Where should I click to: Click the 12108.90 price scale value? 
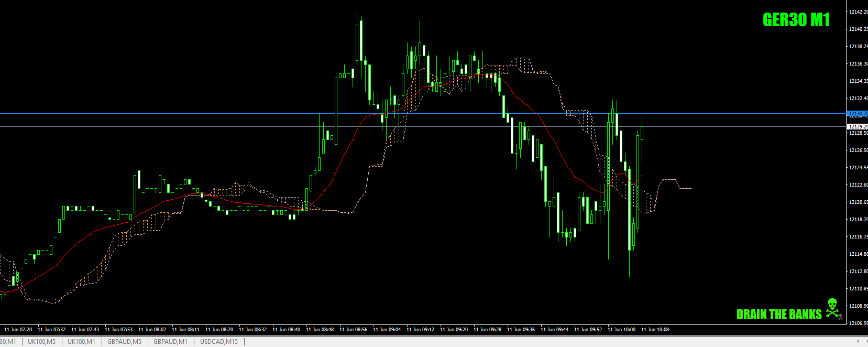[859, 306]
